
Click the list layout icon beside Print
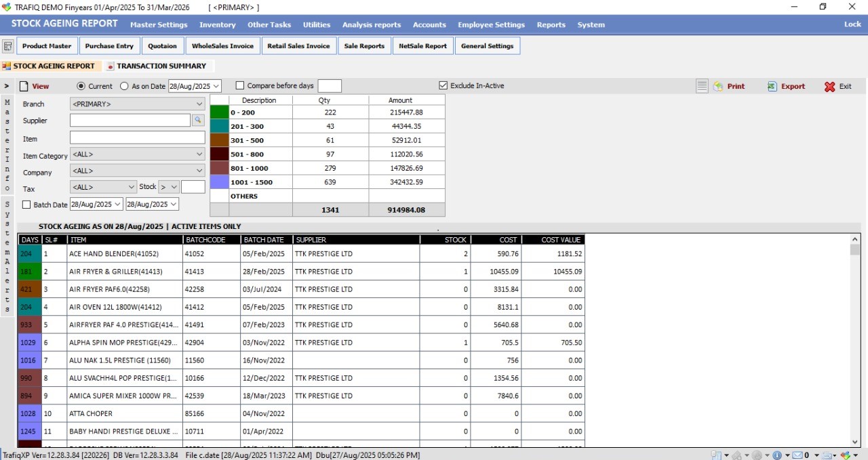[x=702, y=87]
